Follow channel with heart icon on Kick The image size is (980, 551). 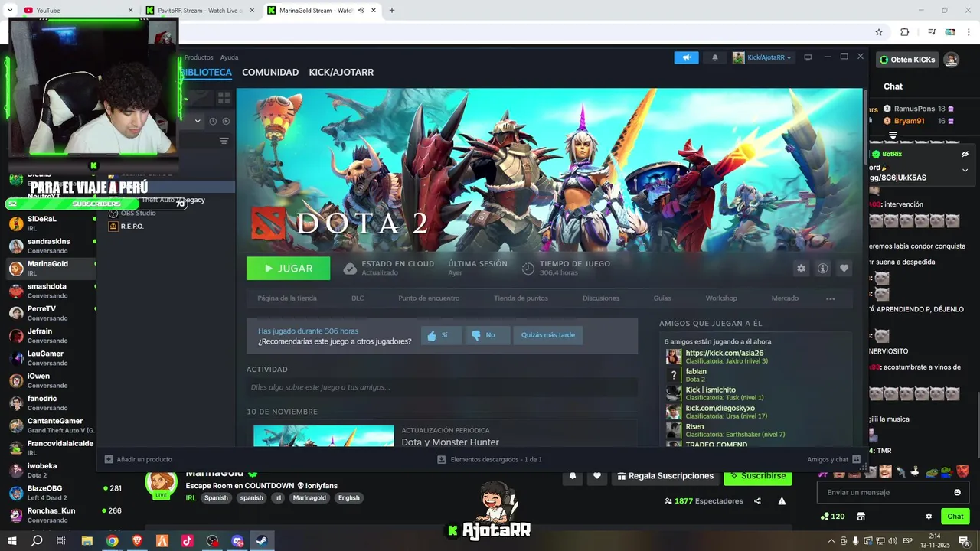click(597, 476)
